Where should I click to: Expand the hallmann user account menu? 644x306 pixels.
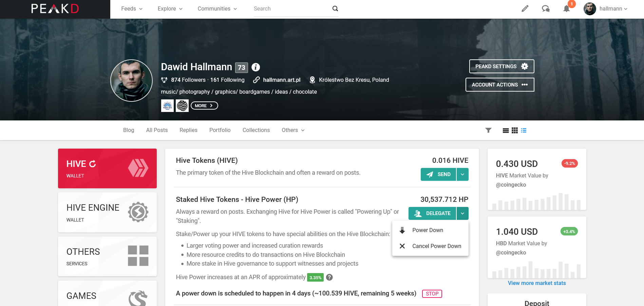coord(613,9)
